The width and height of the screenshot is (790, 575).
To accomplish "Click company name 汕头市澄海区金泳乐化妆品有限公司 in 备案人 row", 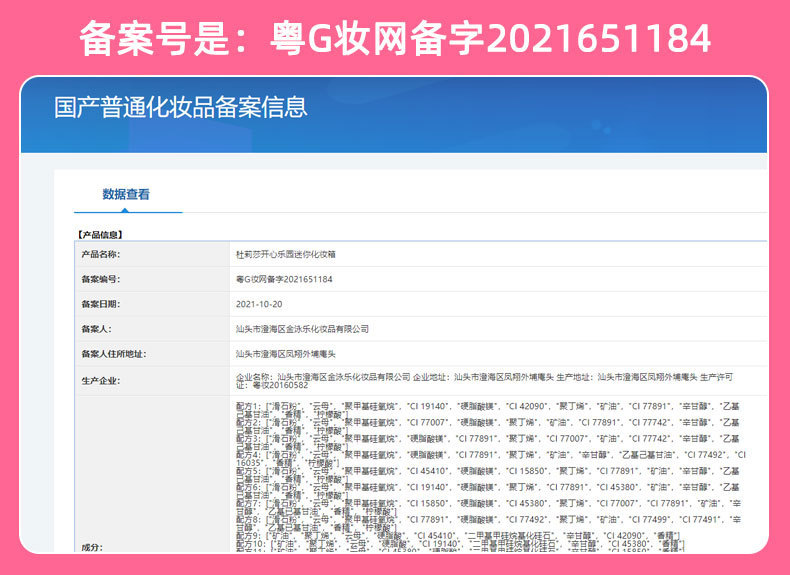I will 302,329.
